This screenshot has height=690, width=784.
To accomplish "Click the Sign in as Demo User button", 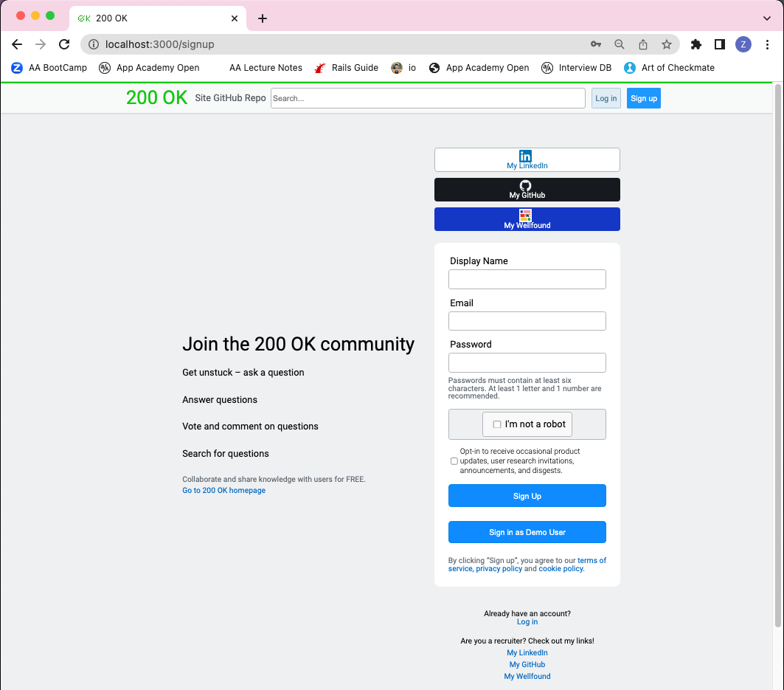I will (x=527, y=531).
